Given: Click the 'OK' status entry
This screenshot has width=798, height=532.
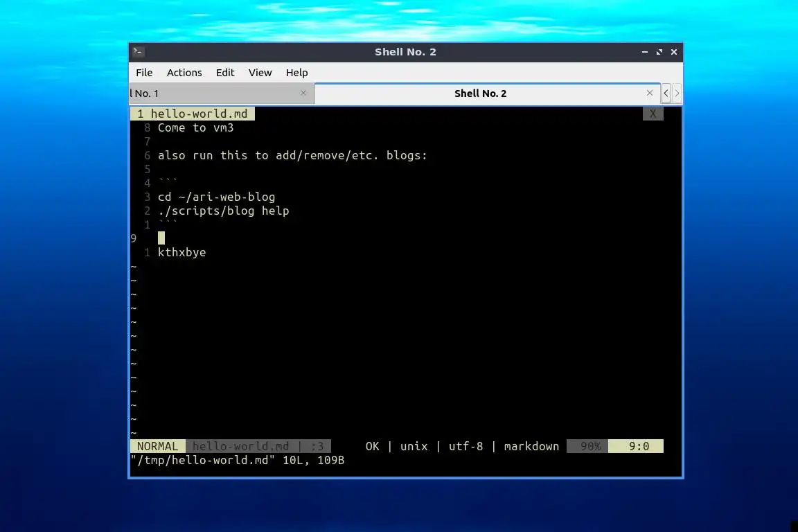Looking at the screenshot, I should (x=372, y=447).
